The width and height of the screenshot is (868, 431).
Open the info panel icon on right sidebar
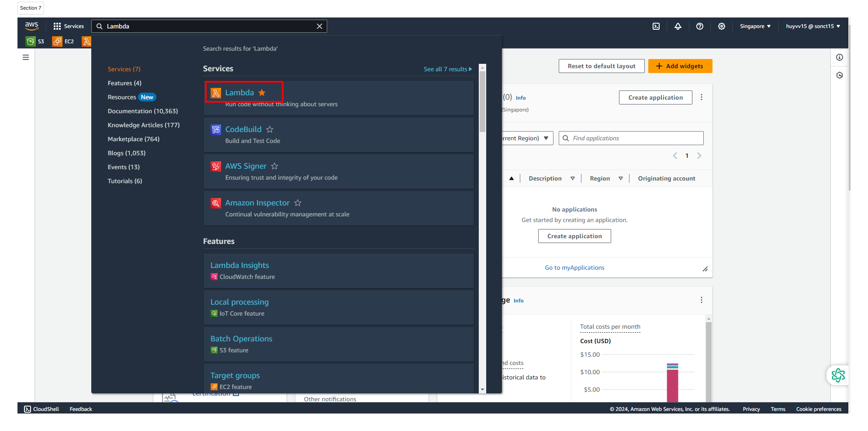pos(840,57)
